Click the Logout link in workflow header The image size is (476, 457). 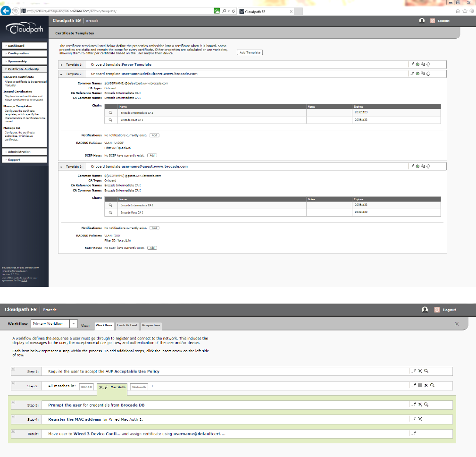(449, 310)
